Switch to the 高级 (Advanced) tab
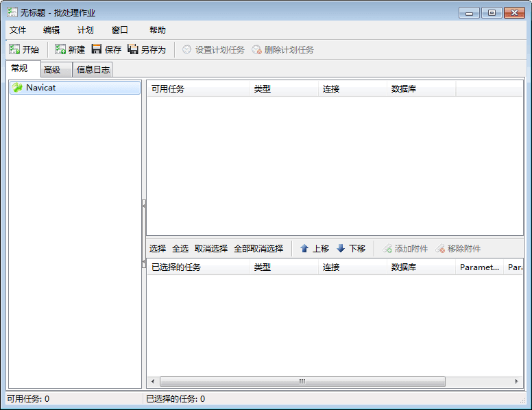Screen dimensions: 532x410 52,69
